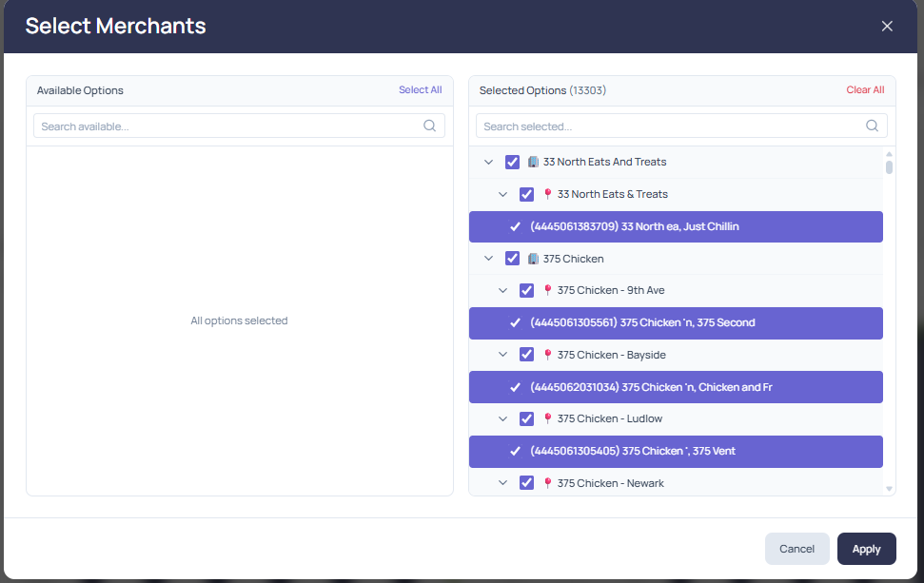Uncheck 375 Chicken - 9th Ave checkbox
This screenshot has height=583, width=924.
[x=526, y=290]
